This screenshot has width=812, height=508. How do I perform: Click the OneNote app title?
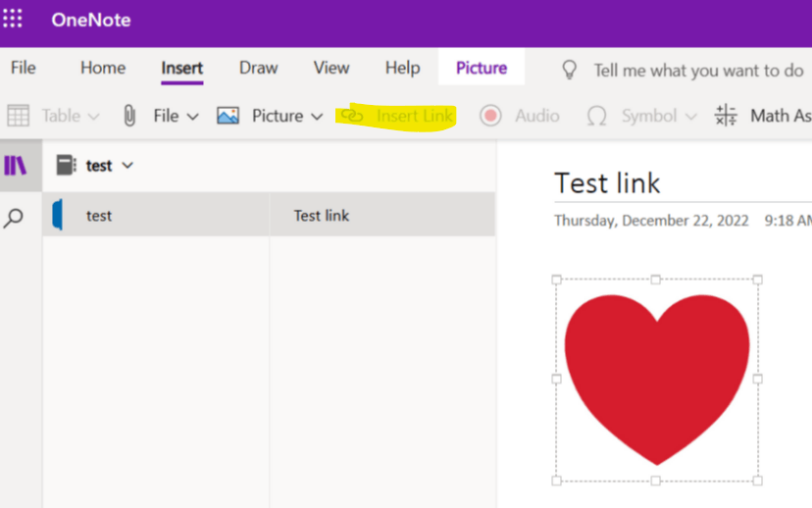(91, 20)
